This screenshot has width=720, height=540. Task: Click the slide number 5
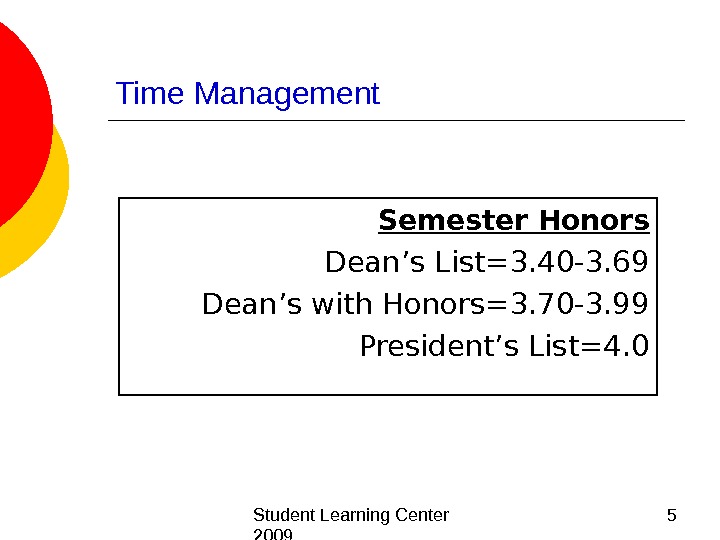[x=671, y=515]
